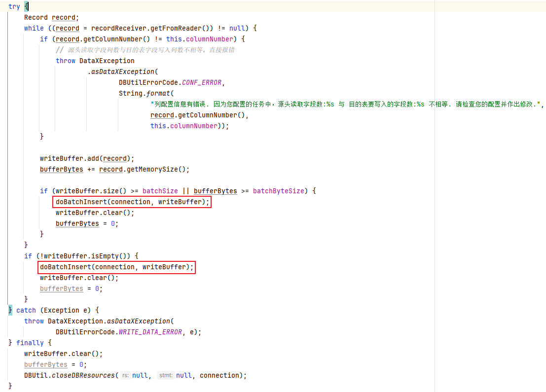
Task: Select the WRITE_DATA_ERROR constant
Action: (x=150, y=332)
